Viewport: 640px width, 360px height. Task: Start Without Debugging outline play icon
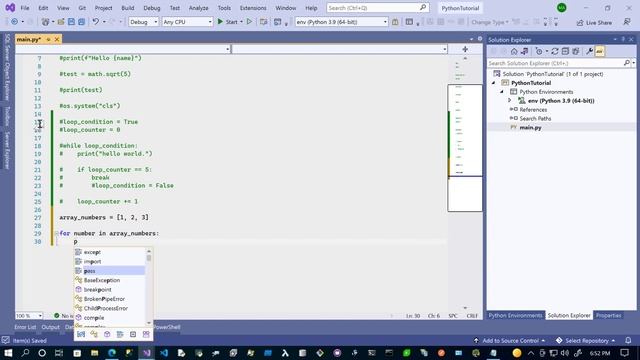(249, 22)
